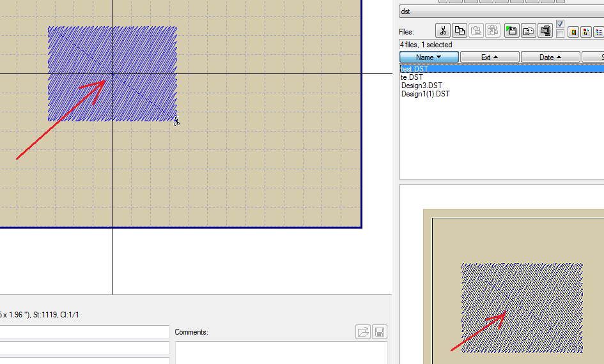Click inside the Comments text box
This screenshot has height=364, width=604.
(281, 352)
